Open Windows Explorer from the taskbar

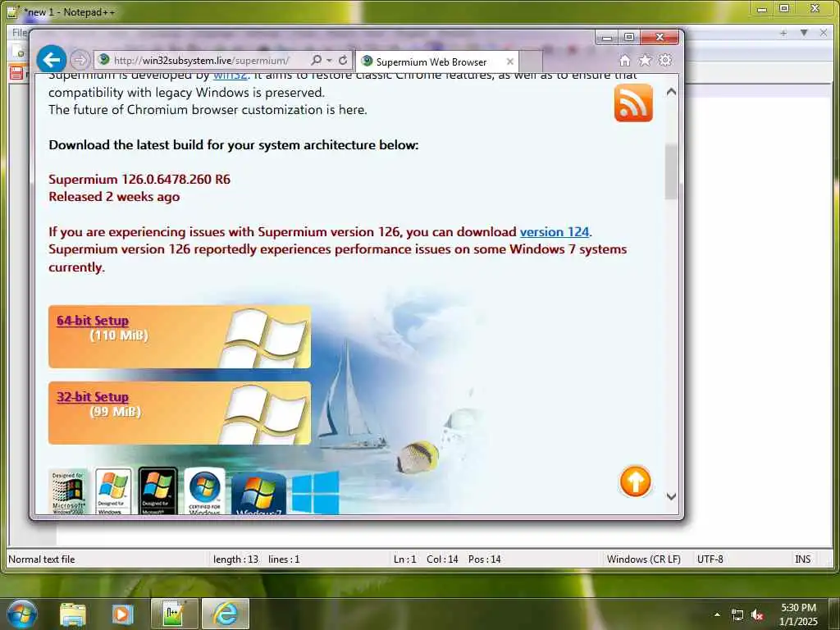pos(73,614)
